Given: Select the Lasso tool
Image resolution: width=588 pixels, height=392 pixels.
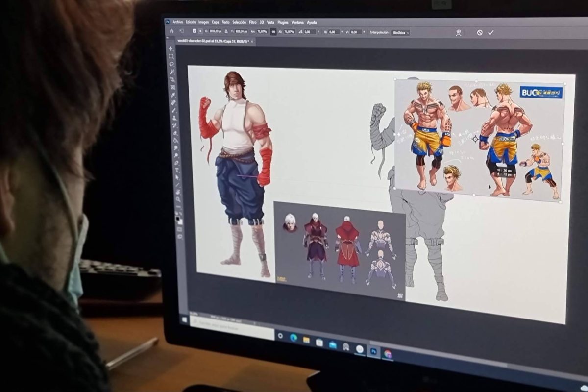Looking at the screenshot, I should [171, 64].
